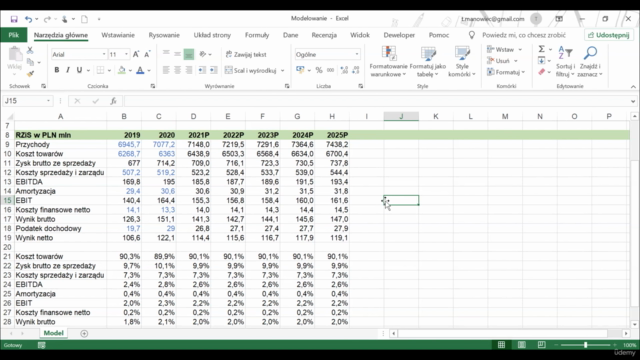Toggle center text alignment
The image size is (640, 360).
click(x=177, y=70)
